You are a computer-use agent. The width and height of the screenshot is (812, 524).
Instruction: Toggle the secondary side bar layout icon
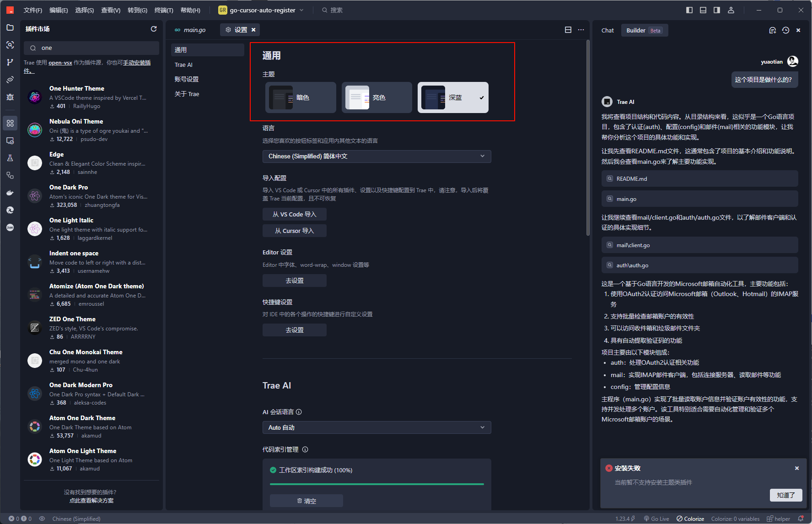point(717,10)
